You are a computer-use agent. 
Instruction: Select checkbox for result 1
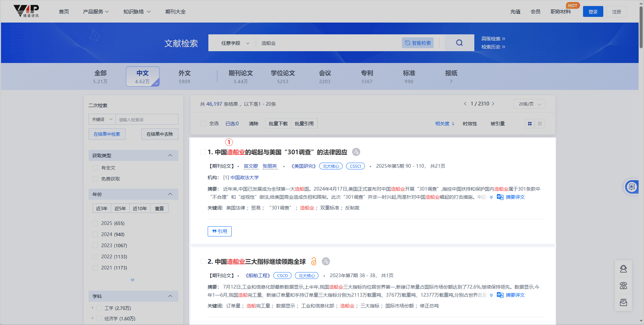click(x=203, y=152)
